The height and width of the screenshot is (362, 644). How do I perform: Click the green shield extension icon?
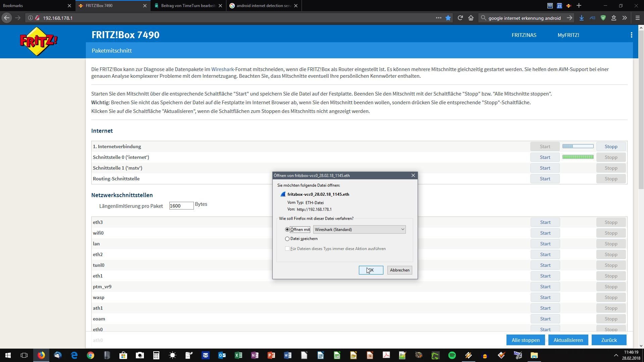(x=603, y=18)
